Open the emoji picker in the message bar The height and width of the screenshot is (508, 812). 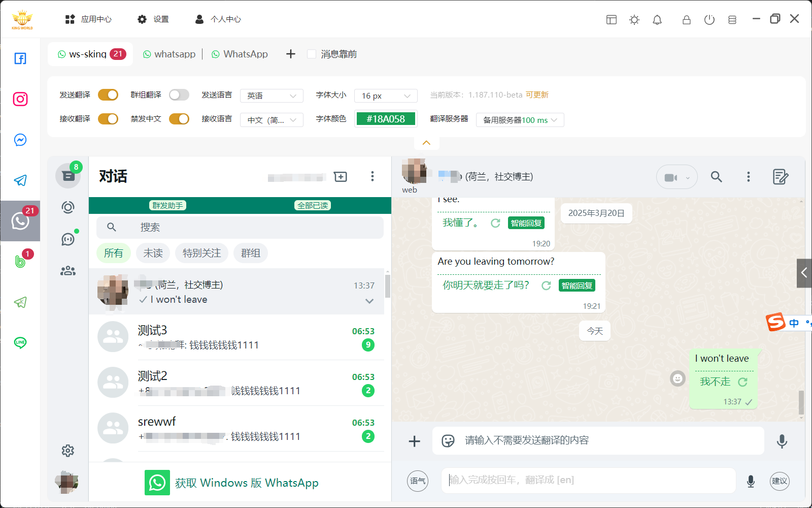[447, 441]
